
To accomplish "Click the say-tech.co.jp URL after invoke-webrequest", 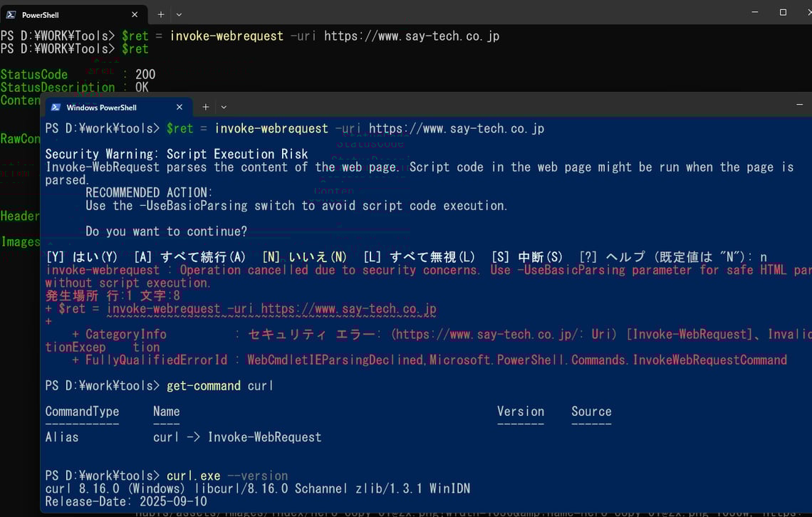I will point(456,128).
